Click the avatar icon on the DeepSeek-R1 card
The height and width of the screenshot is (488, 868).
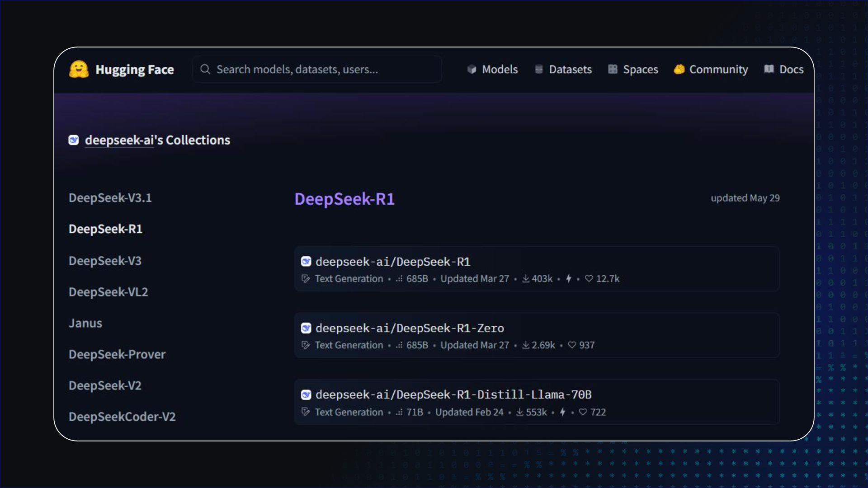(306, 262)
